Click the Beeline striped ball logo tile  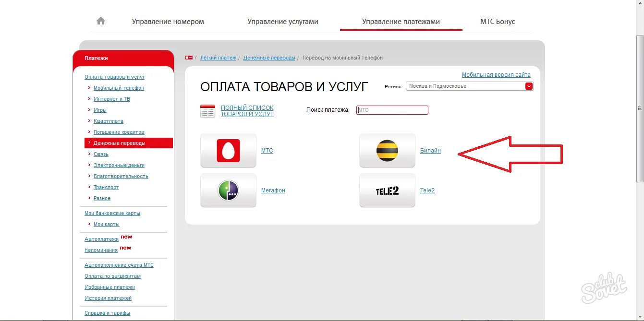click(x=387, y=151)
